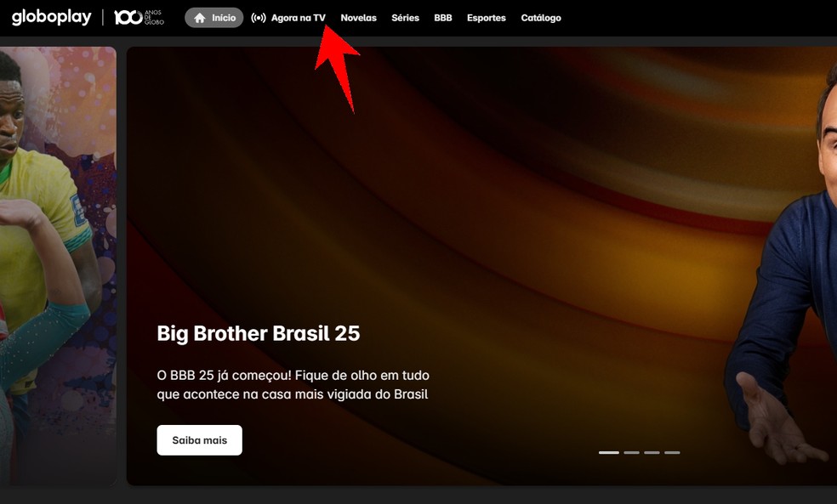Click the home icon in Início
This screenshot has width=837, height=504.
pyautogui.click(x=200, y=18)
